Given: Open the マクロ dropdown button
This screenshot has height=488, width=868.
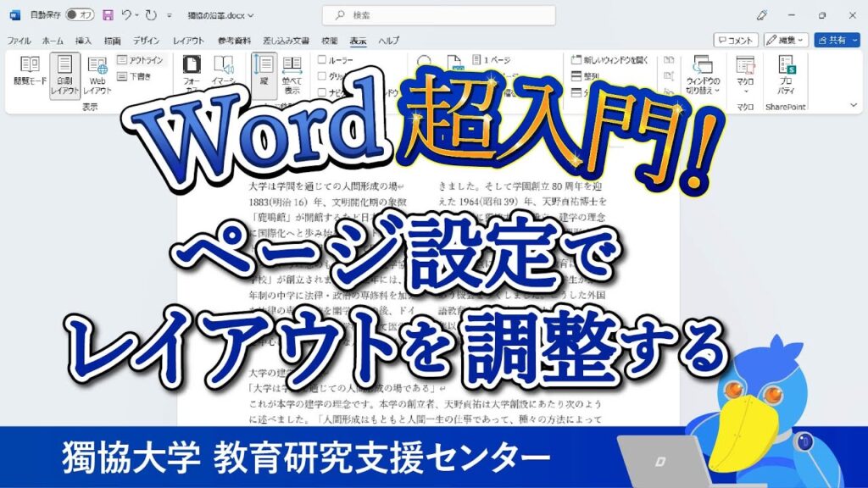Looking at the screenshot, I should coord(745,75).
